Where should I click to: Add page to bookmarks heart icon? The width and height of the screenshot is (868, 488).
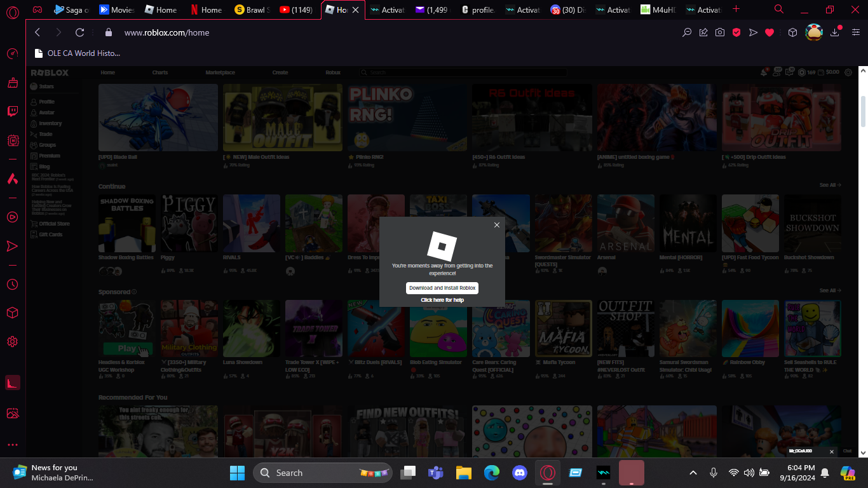tap(770, 32)
